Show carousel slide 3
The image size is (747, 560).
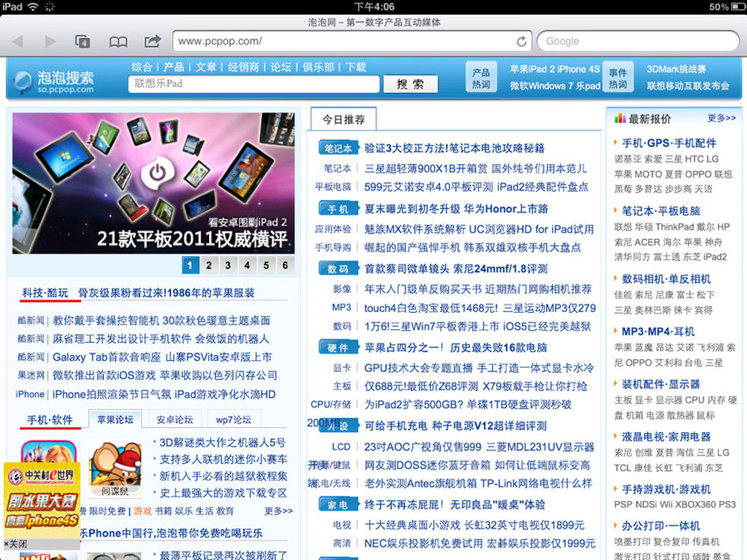coord(228,265)
